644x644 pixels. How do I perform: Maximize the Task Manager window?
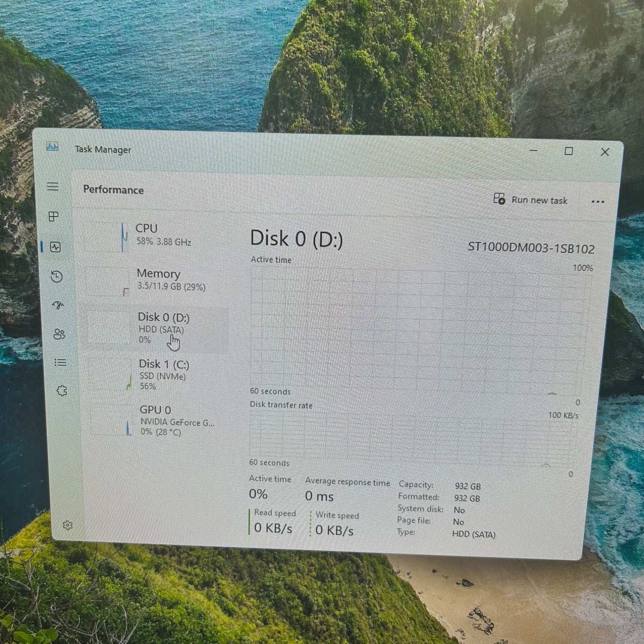569,151
